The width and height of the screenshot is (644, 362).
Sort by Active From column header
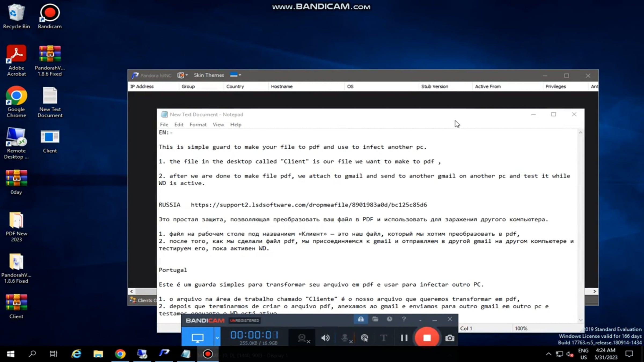tap(507, 86)
